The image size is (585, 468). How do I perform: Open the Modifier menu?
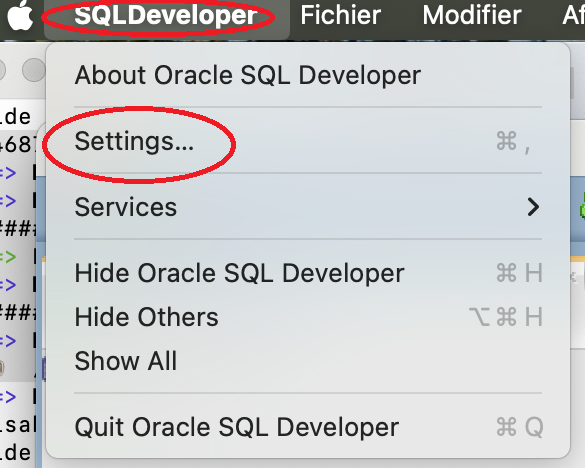pos(472,16)
